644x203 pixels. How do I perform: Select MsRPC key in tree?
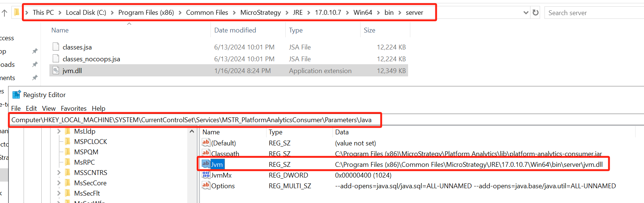click(84, 162)
